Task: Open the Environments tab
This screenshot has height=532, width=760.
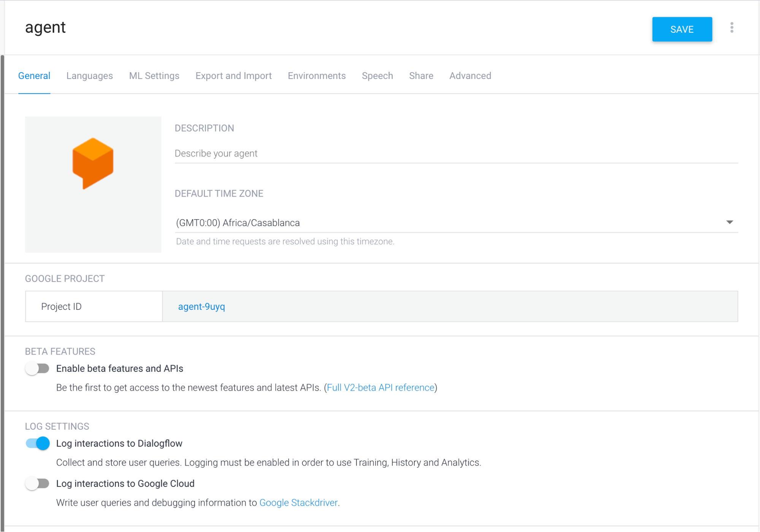Action: [x=317, y=76]
